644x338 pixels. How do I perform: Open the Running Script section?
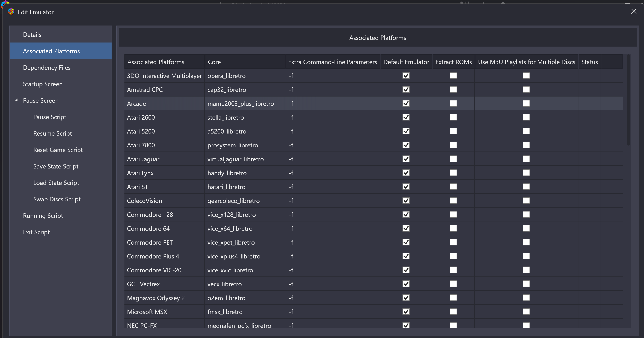point(60,216)
